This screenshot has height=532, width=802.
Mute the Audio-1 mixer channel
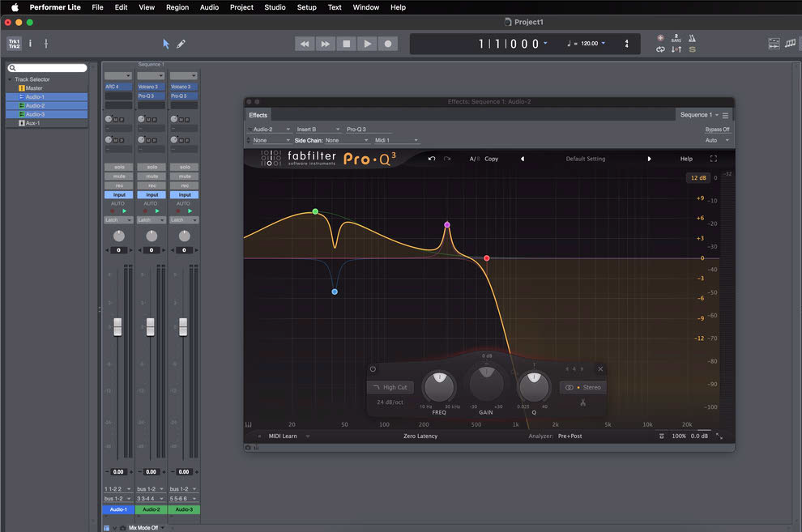(118, 177)
